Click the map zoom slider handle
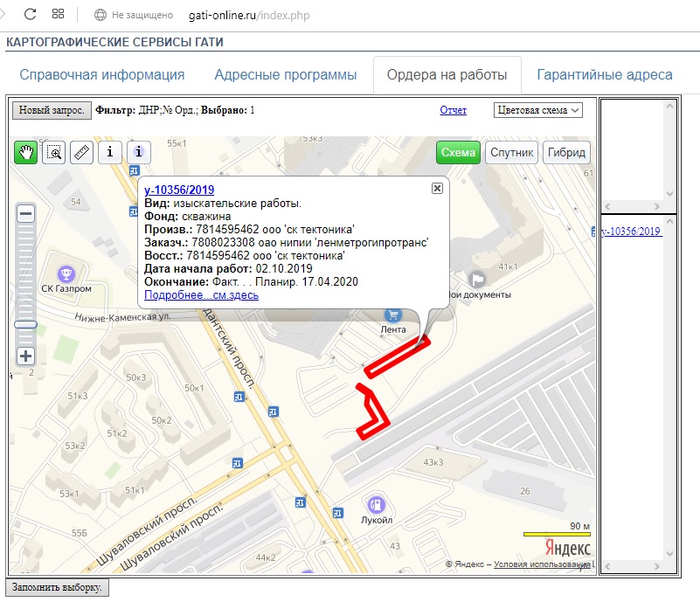Screen dimensions: 700x602 26,324
